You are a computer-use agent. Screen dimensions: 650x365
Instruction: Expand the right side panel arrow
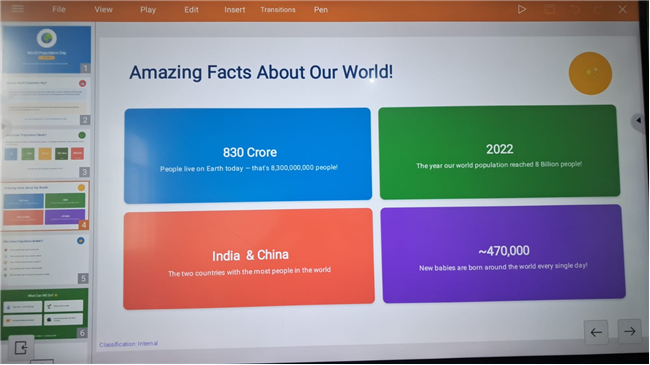[638, 121]
